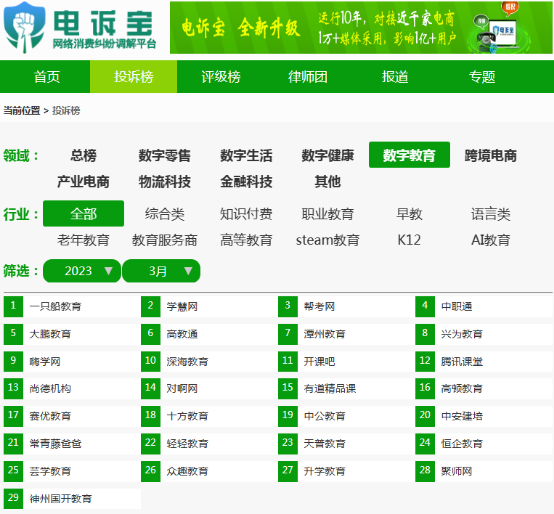Click the number 3 rank badge
This screenshot has width=554, height=514.
coord(288,306)
